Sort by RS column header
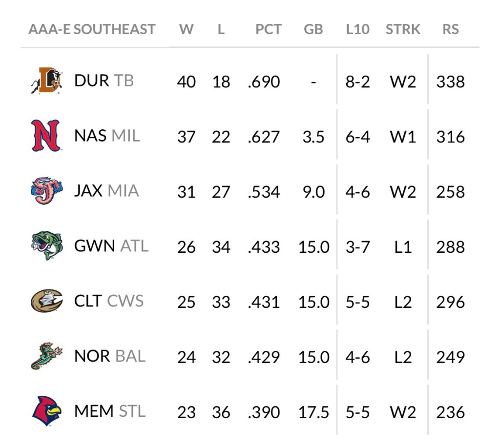Screen dimensions: 500x448 [x=450, y=29]
